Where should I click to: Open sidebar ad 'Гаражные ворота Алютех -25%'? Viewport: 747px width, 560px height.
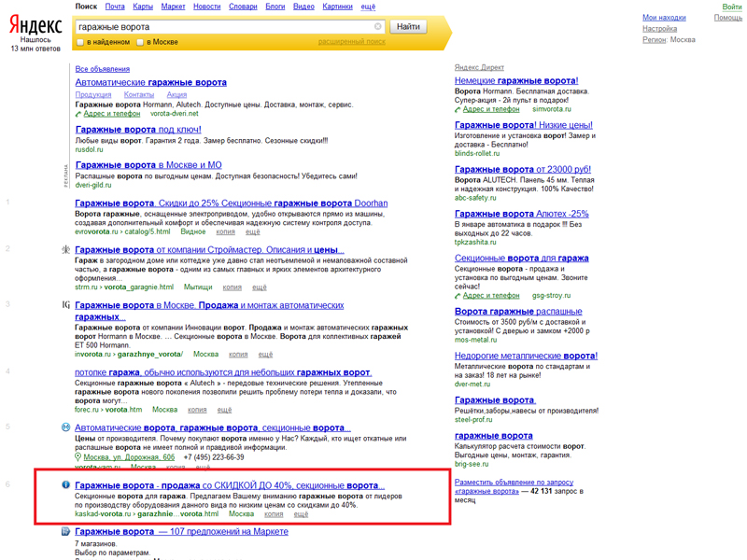point(522,214)
